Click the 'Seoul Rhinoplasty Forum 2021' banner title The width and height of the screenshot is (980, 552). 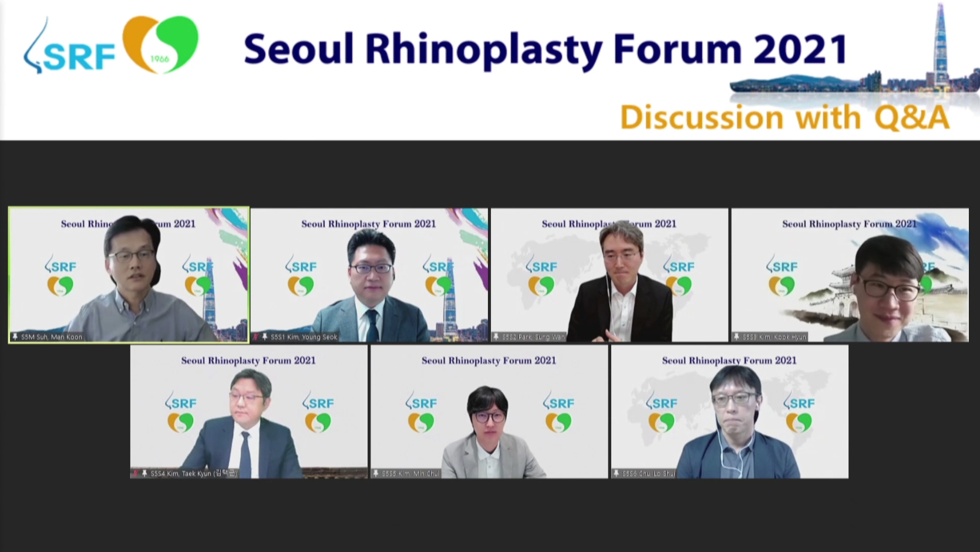[x=545, y=49]
